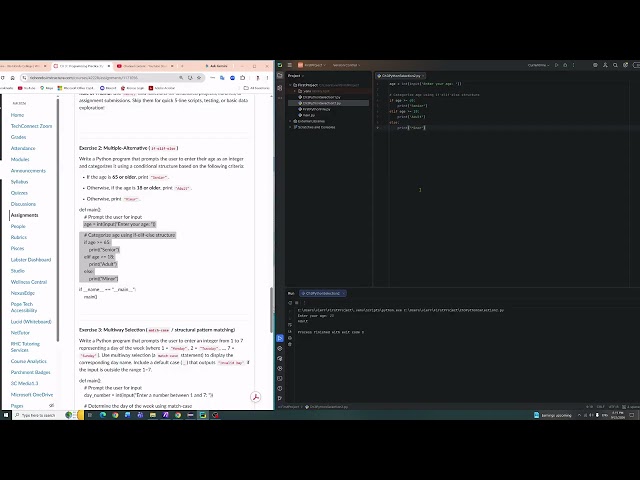The height and width of the screenshot is (480, 640).
Task: Open the FirstProject dropdown in PyCharm title bar
Action: point(312,65)
